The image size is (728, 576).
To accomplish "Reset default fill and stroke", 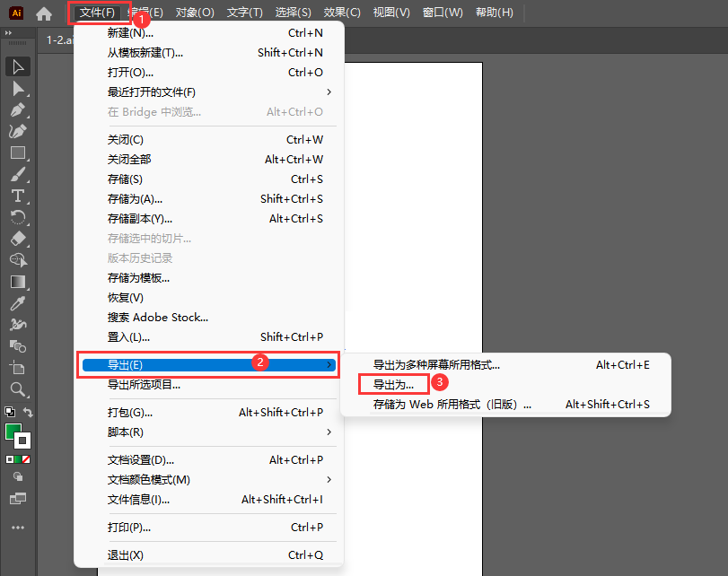I will [9, 412].
